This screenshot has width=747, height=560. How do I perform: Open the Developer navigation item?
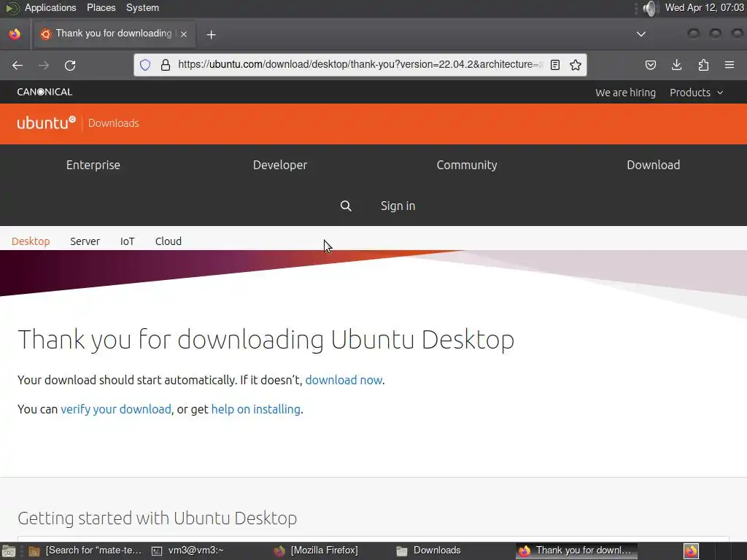280,165
